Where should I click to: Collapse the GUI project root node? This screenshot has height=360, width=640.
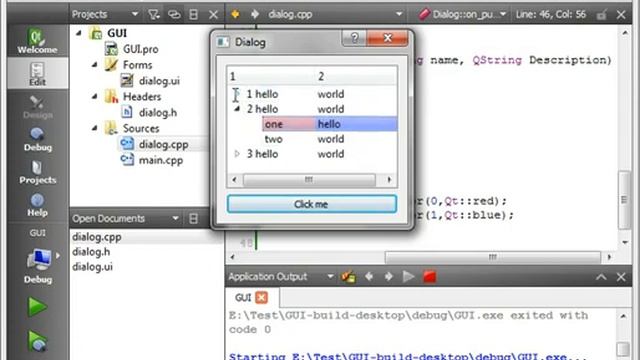[79, 33]
